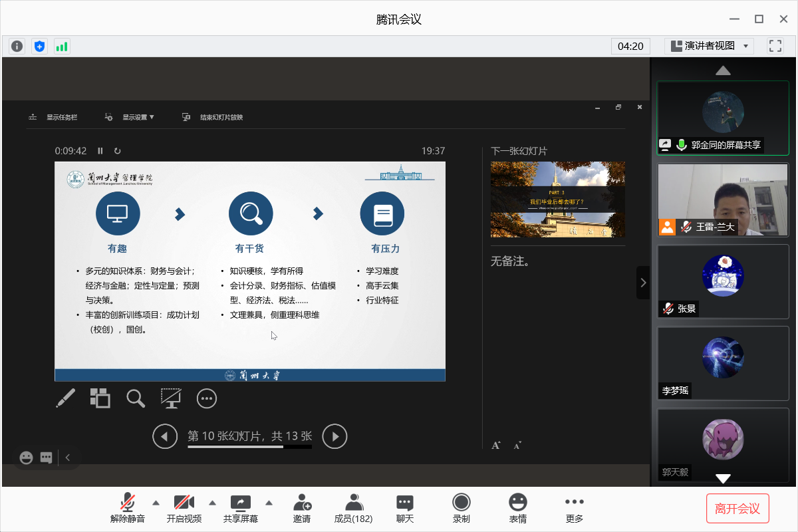The height and width of the screenshot is (532, 798).
Task: Click the red Leave Meeting (离开会议) button
Action: pos(737,509)
